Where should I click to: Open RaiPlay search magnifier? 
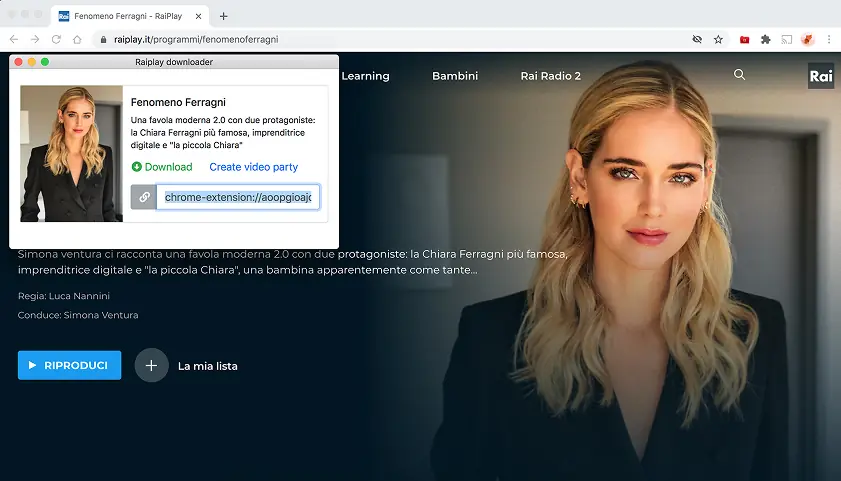coord(739,75)
